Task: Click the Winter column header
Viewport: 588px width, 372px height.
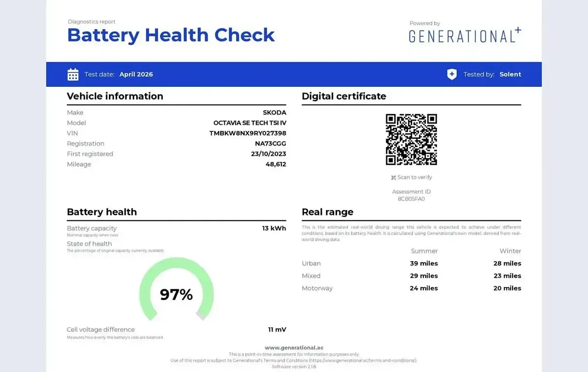Action: [511, 251]
